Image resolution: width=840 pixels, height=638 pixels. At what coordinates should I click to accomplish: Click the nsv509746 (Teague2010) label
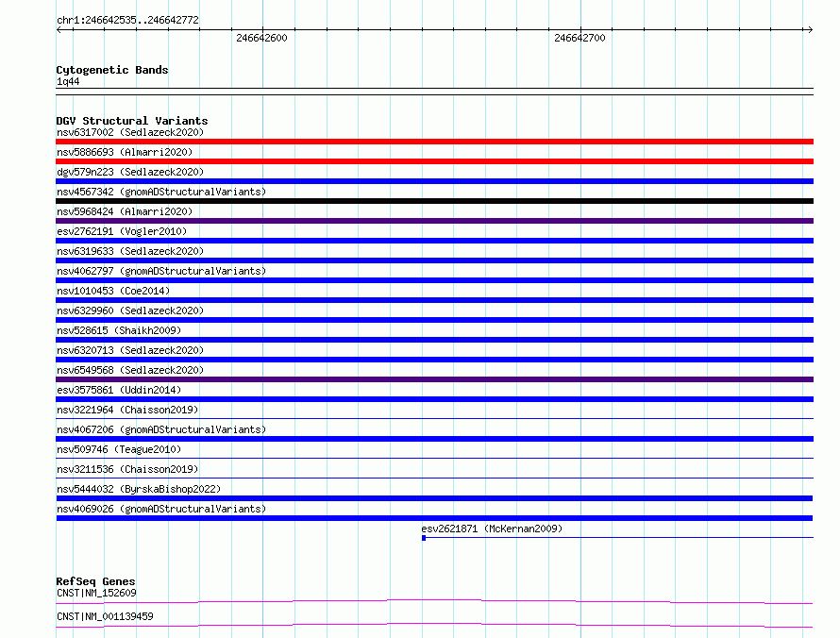119,449
